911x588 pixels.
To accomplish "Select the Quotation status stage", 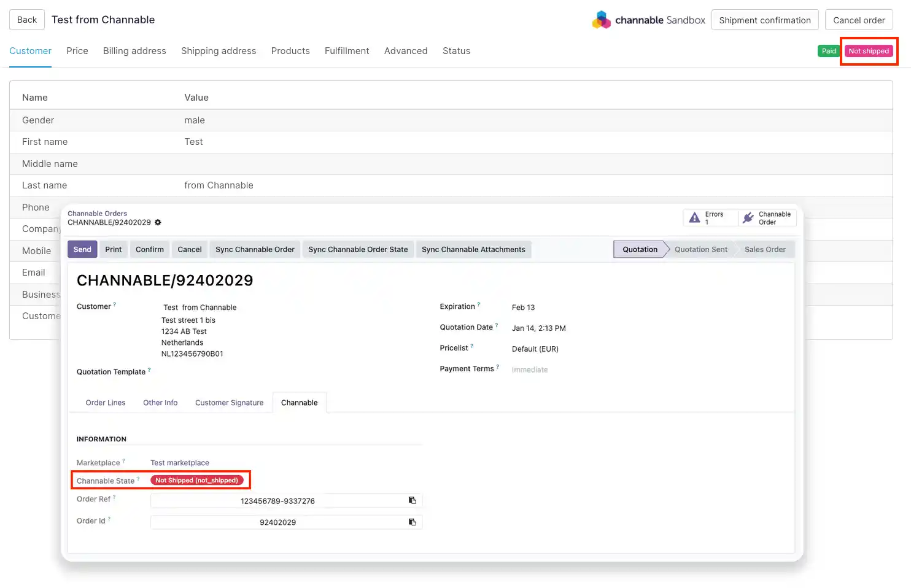I will pyautogui.click(x=640, y=249).
